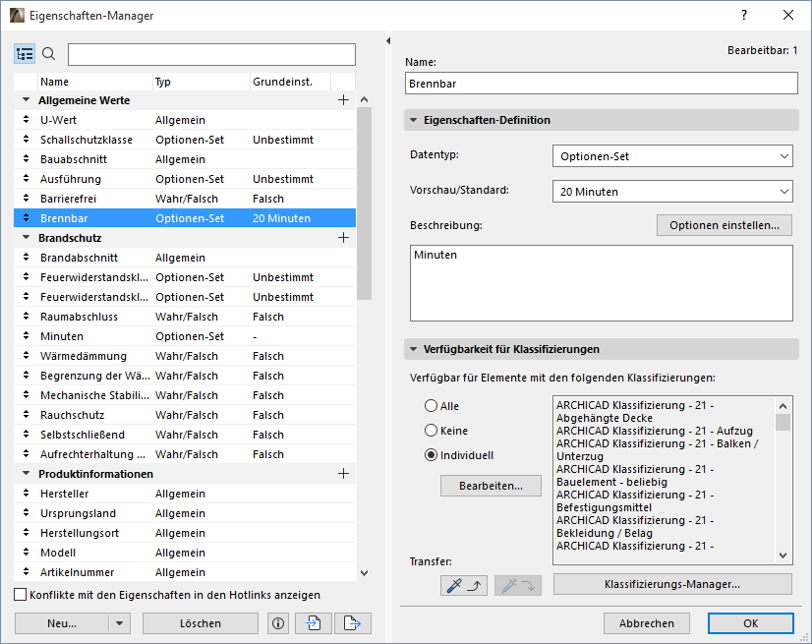
Task: Click drag handle of Ausführung row
Action: pos(26,179)
